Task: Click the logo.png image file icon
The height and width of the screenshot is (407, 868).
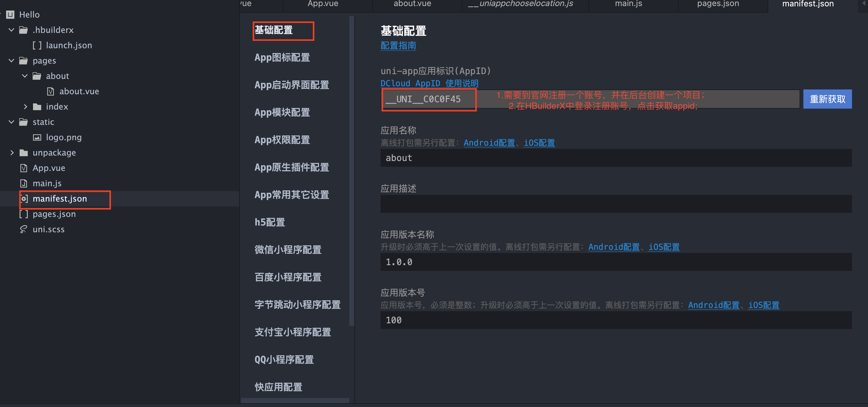Action: tap(37, 137)
